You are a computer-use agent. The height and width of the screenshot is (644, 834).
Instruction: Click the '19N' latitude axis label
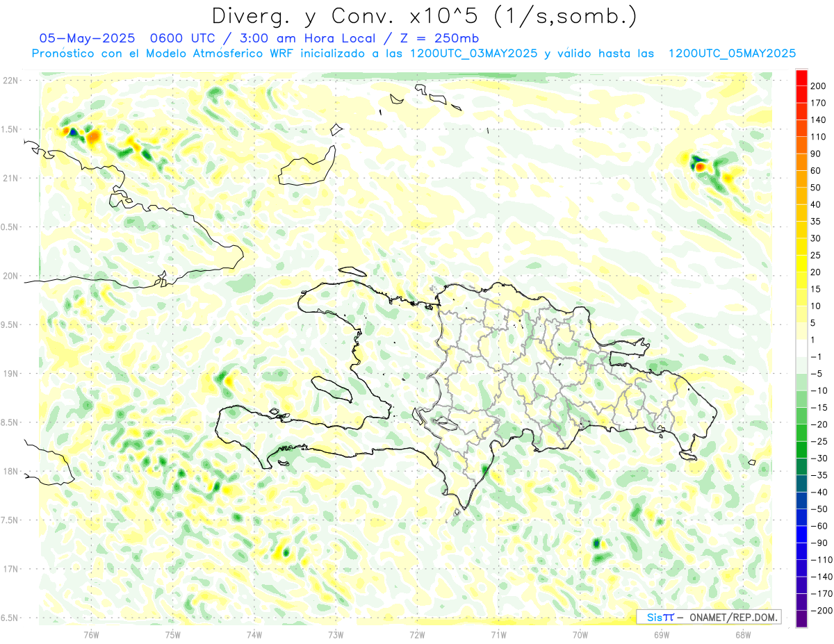[x=10, y=374]
